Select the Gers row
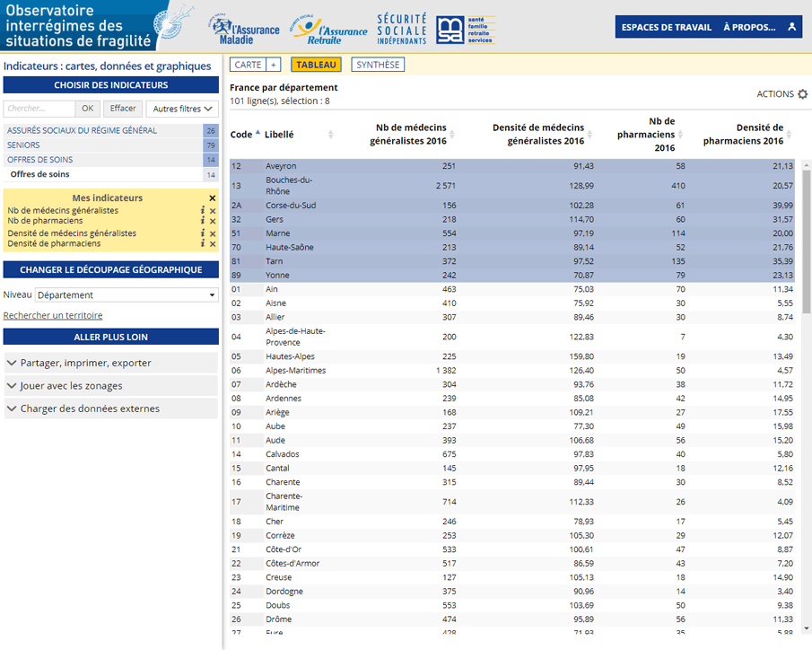This screenshot has height=650, width=812. tap(512, 219)
